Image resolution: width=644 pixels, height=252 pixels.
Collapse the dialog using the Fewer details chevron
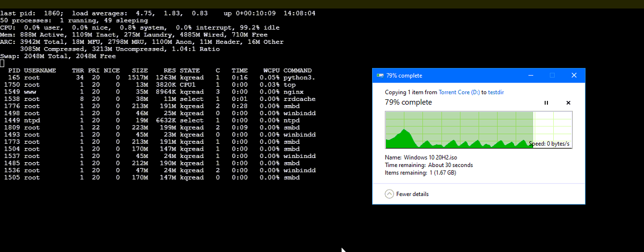[390, 194]
